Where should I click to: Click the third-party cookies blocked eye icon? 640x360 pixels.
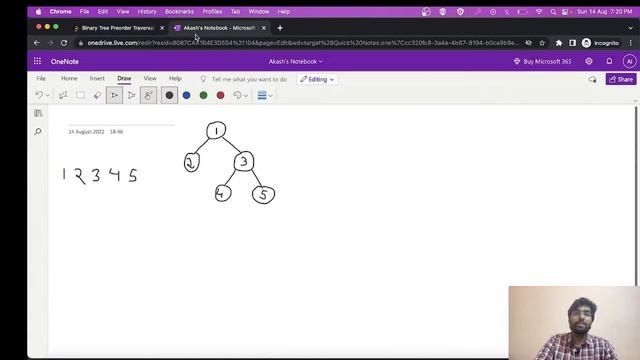pos(528,43)
